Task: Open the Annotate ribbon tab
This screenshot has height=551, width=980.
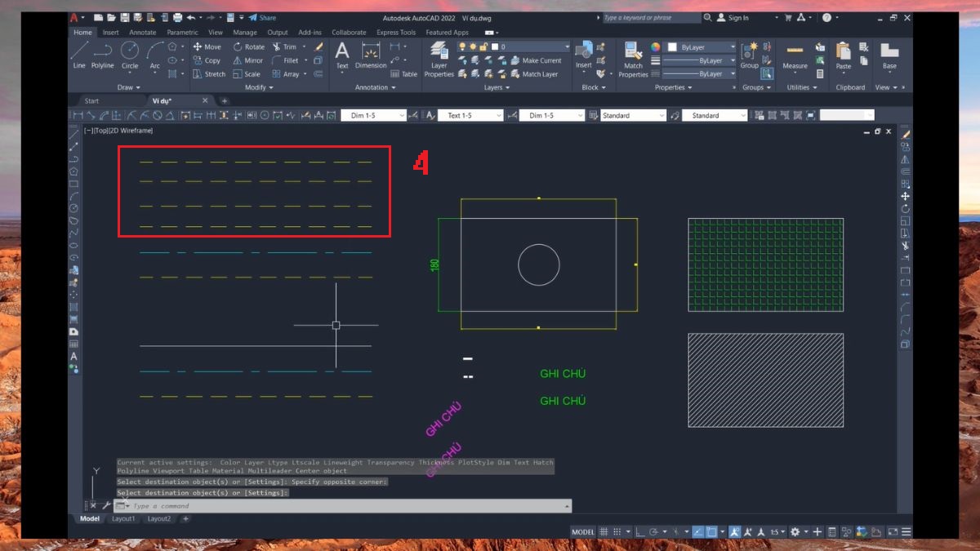Action: pyautogui.click(x=143, y=33)
